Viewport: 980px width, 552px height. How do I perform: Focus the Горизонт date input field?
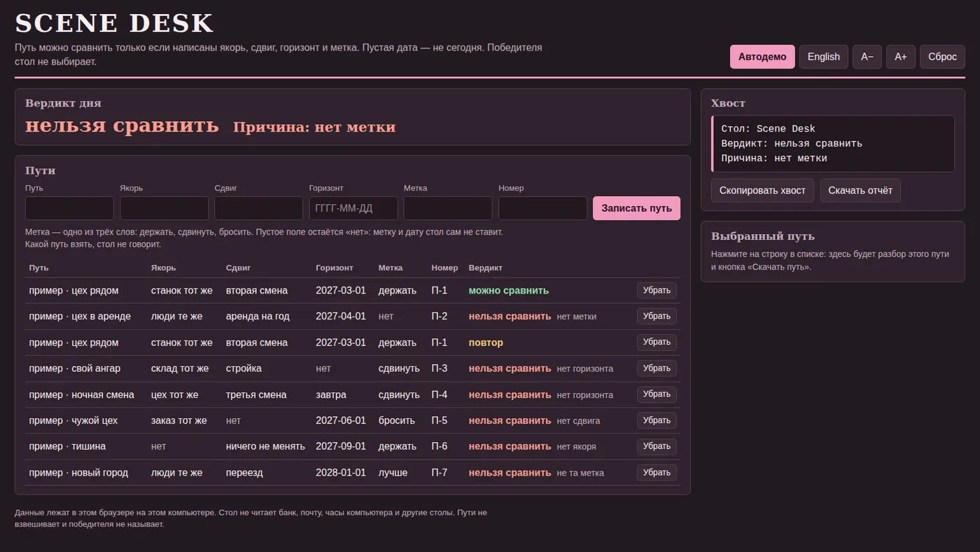(353, 208)
